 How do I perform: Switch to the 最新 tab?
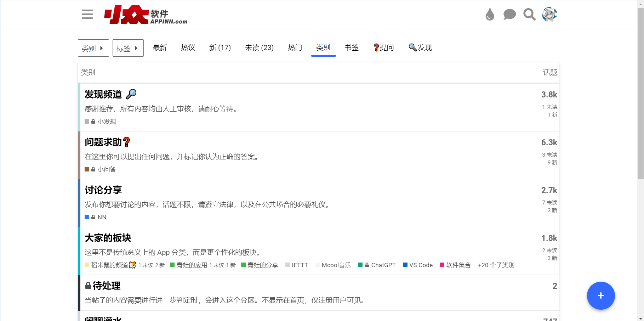point(160,47)
